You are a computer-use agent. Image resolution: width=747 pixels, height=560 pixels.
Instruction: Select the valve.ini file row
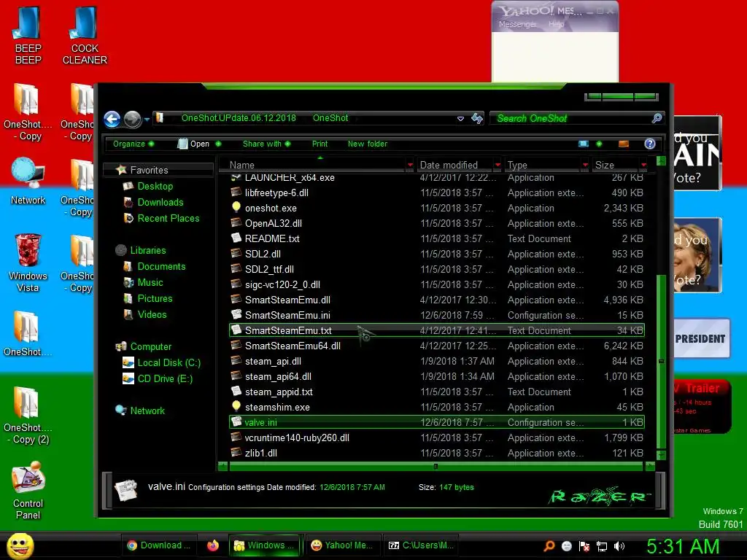[x=436, y=422]
